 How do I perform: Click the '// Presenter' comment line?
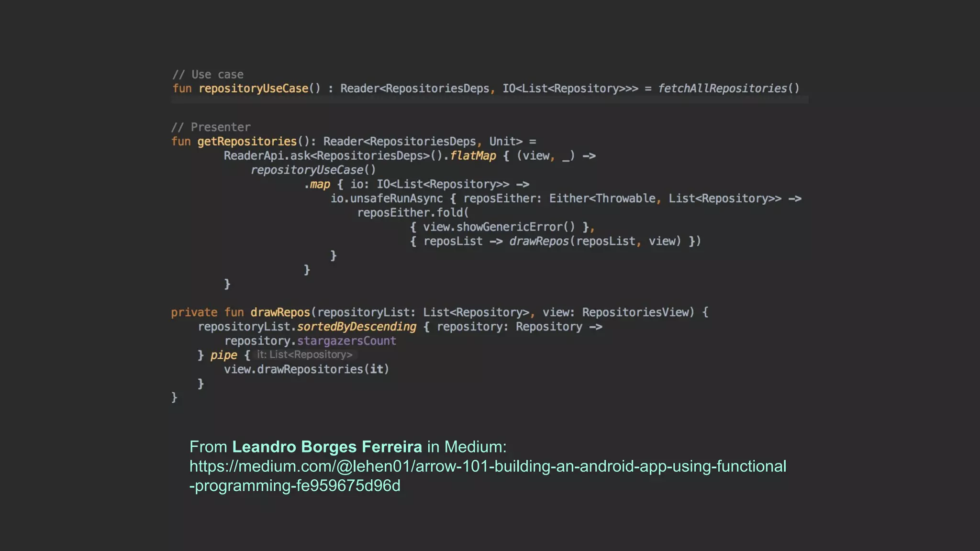211,127
